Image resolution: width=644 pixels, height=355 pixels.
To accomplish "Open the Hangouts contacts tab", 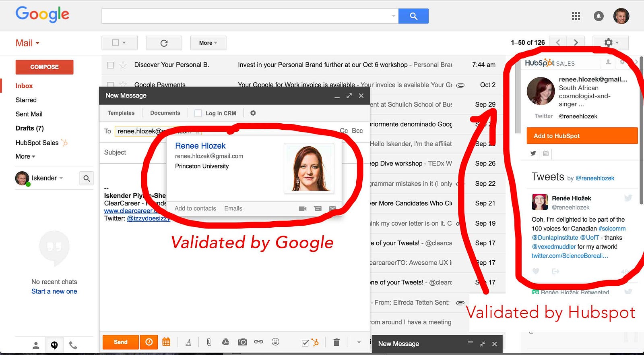I will 36,345.
